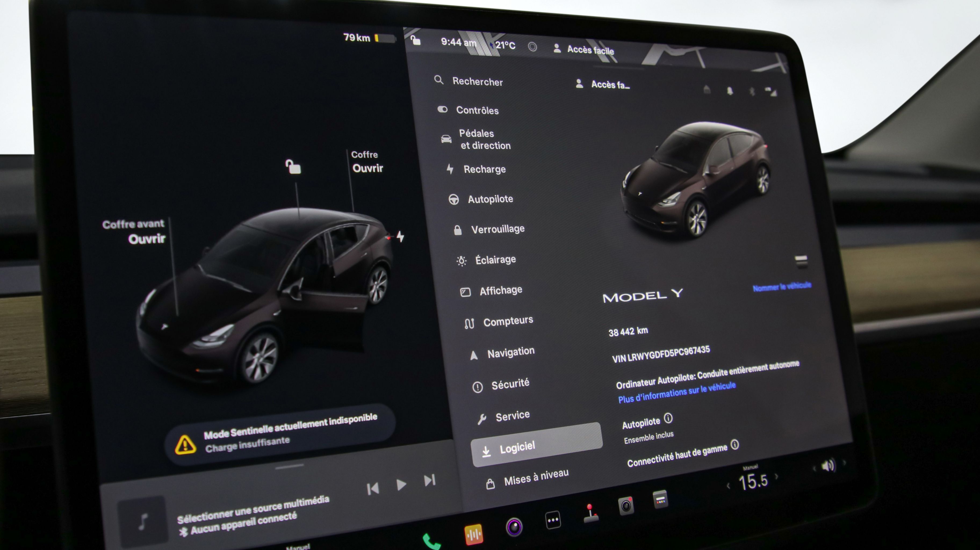980x550 pixels.
Task: Click the Autopilote info icon
Action: pos(668,418)
